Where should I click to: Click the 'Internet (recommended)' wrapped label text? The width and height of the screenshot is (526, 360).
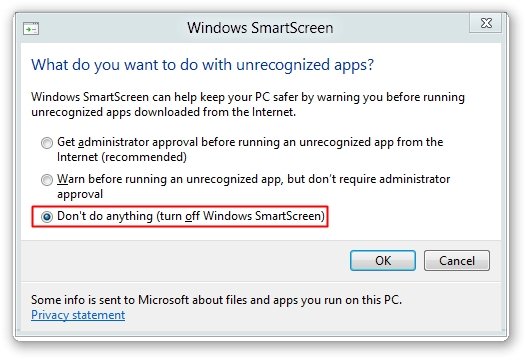point(122,157)
